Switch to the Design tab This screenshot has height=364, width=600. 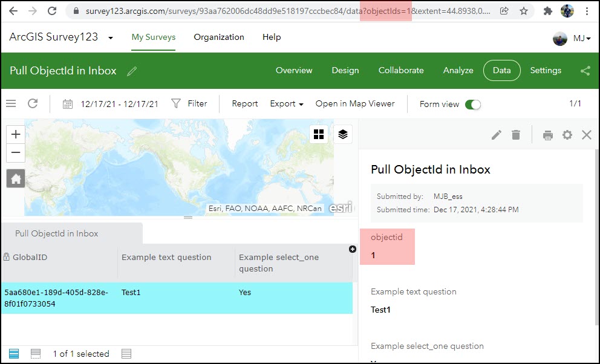(345, 70)
